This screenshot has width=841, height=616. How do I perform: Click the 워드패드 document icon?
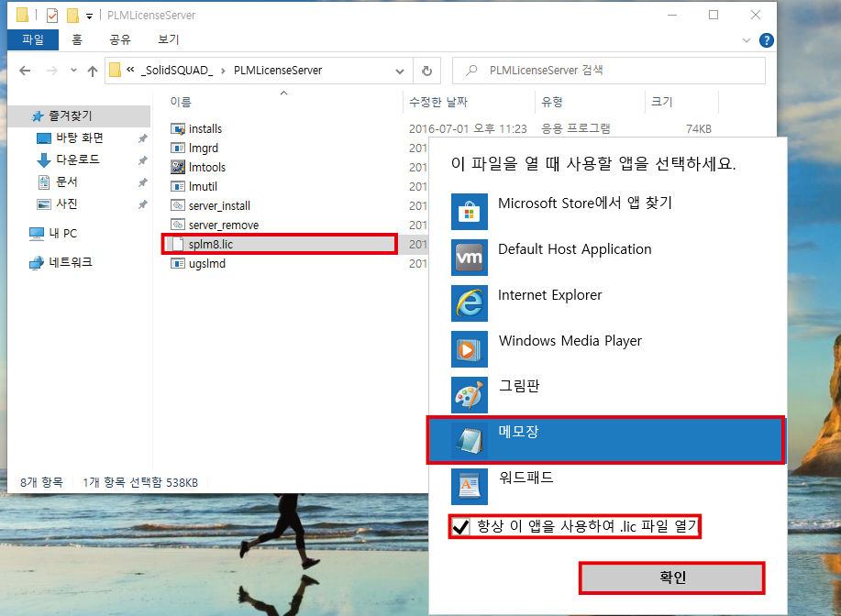470,486
